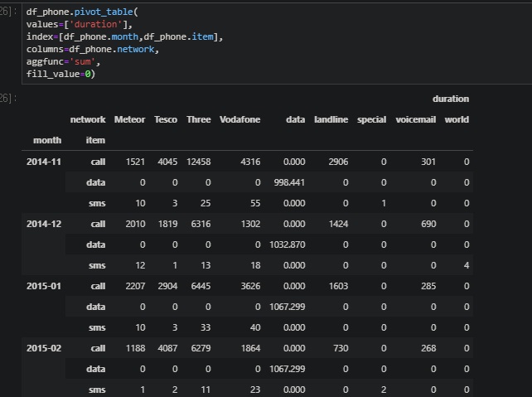Image resolution: width=532 pixels, height=397 pixels.
Task: Click the landline value 1424
Action: click(x=339, y=224)
